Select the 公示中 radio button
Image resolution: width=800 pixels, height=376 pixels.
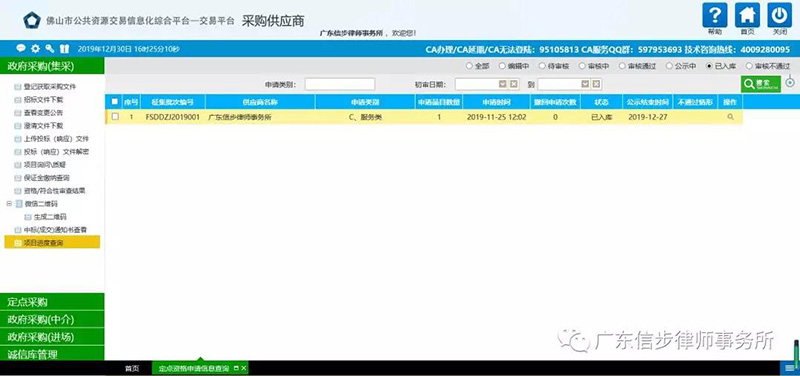point(669,66)
